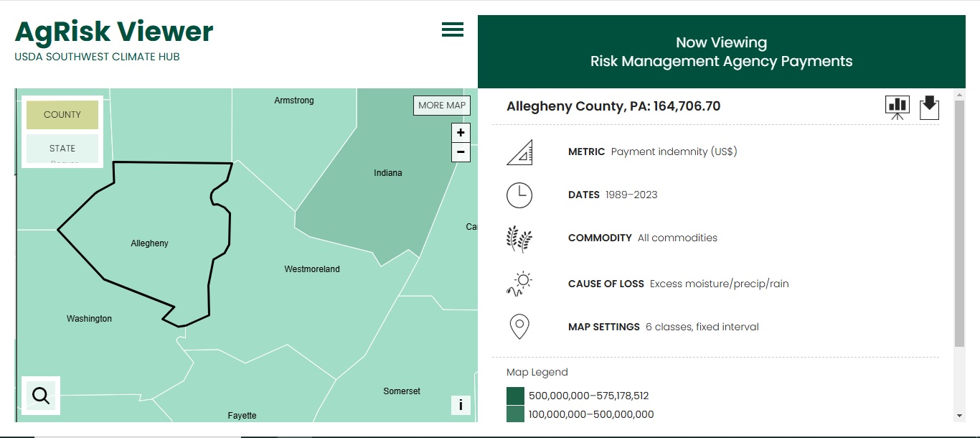Click legend swatch 500,000,000–575,178,512

pos(515,396)
